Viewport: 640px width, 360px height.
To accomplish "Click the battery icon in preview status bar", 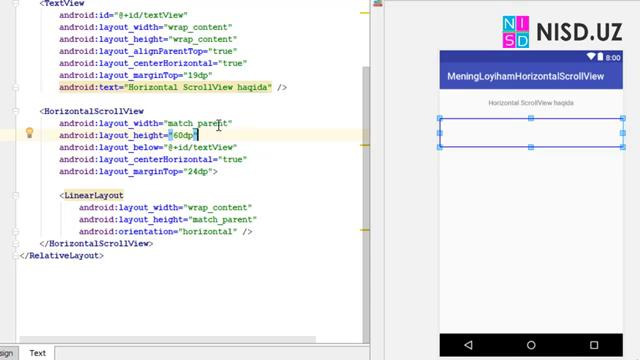I will (x=600, y=56).
